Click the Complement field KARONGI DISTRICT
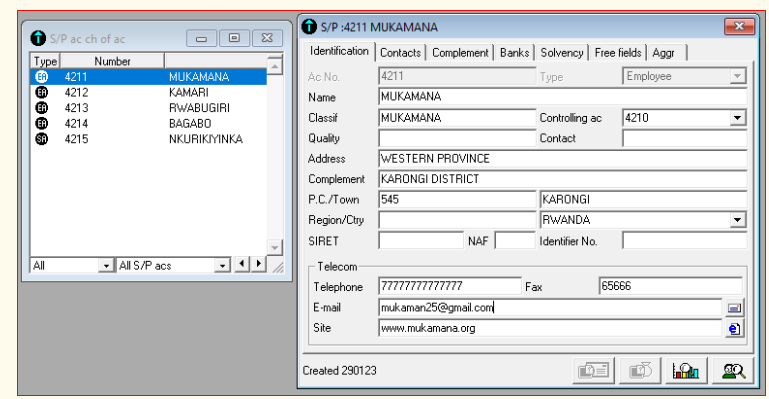769x399 pixels. (563, 179)
